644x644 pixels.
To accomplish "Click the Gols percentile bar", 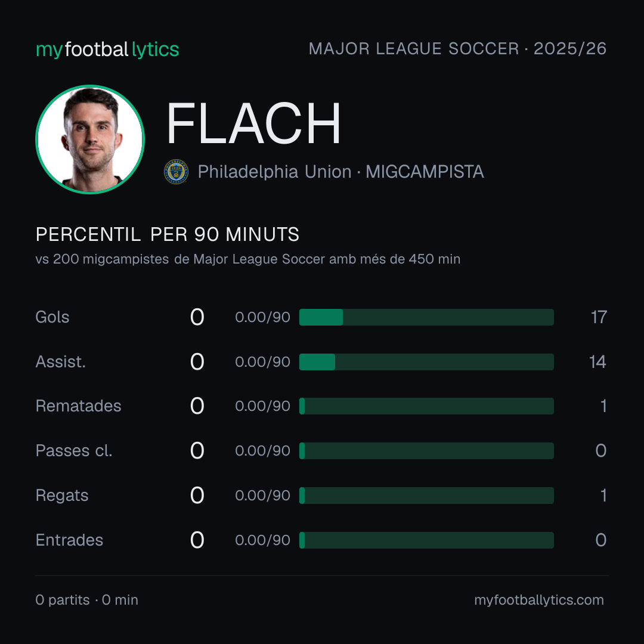I will click(426, 317).
